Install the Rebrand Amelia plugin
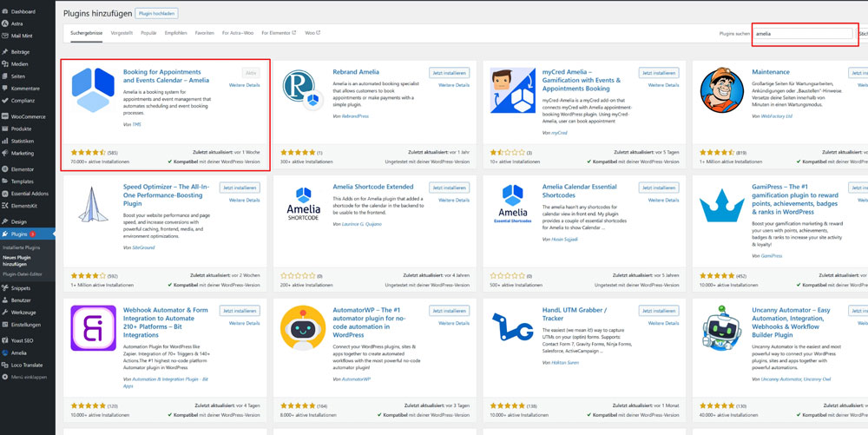Image resolution: width=868 pixels, height=435 pixels. 449,73
